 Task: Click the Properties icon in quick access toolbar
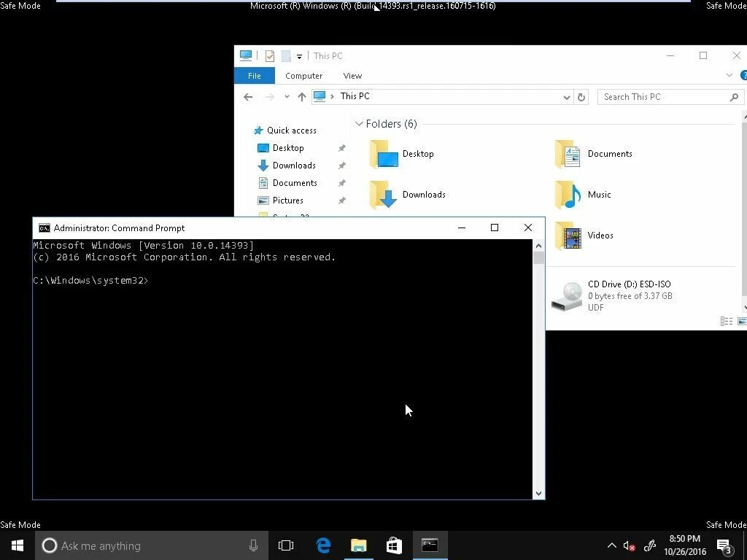(x=270, y=55)
